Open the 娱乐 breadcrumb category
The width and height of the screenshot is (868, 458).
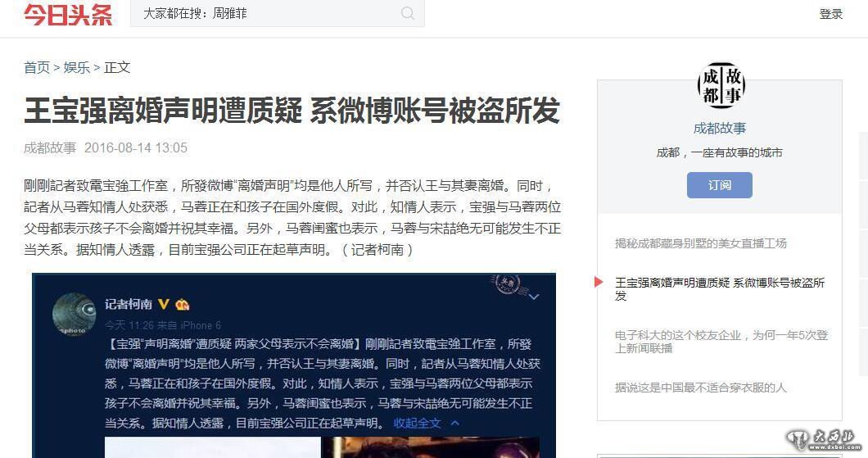click(x=76, y=67)
